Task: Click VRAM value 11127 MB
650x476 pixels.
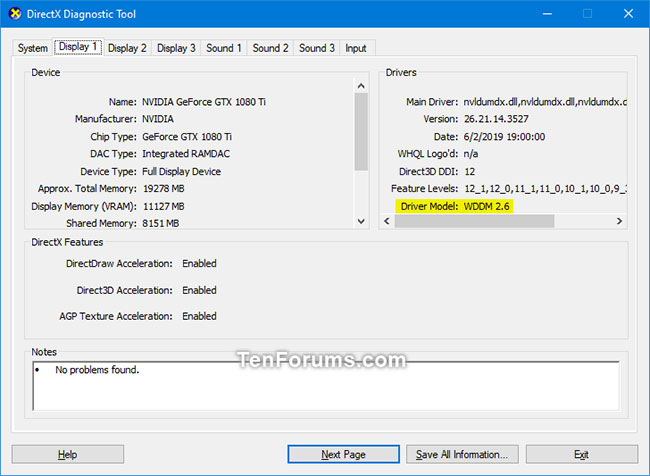Action: (163, 206)
